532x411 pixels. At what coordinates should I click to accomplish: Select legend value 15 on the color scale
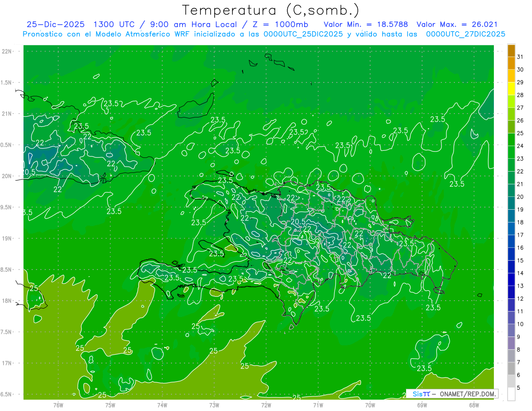pos(520,261)
